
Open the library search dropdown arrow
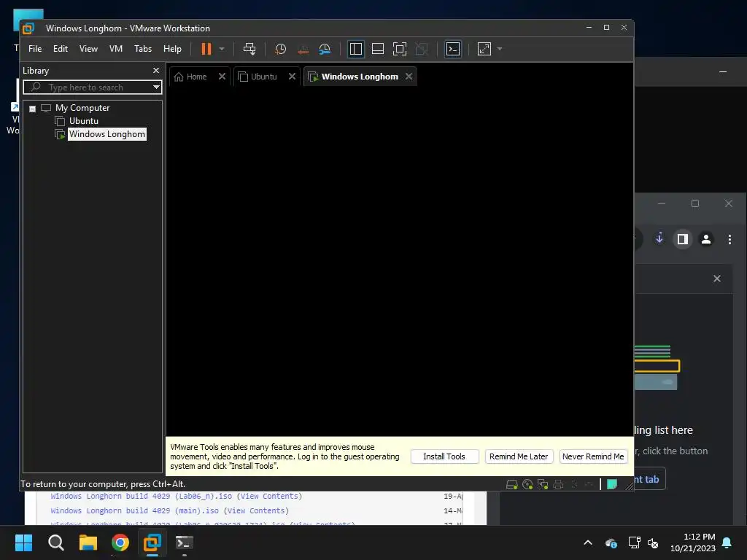pyautogui.click(x=156, y=87)
